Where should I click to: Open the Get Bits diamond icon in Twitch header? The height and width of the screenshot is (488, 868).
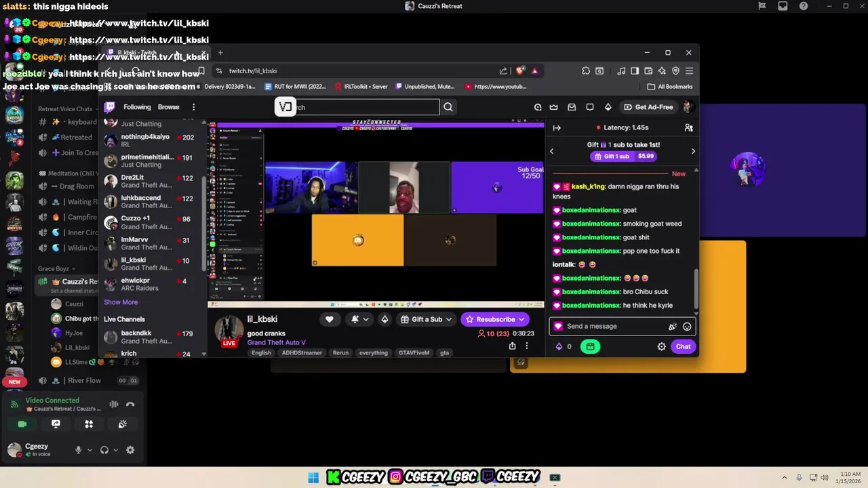608,107
